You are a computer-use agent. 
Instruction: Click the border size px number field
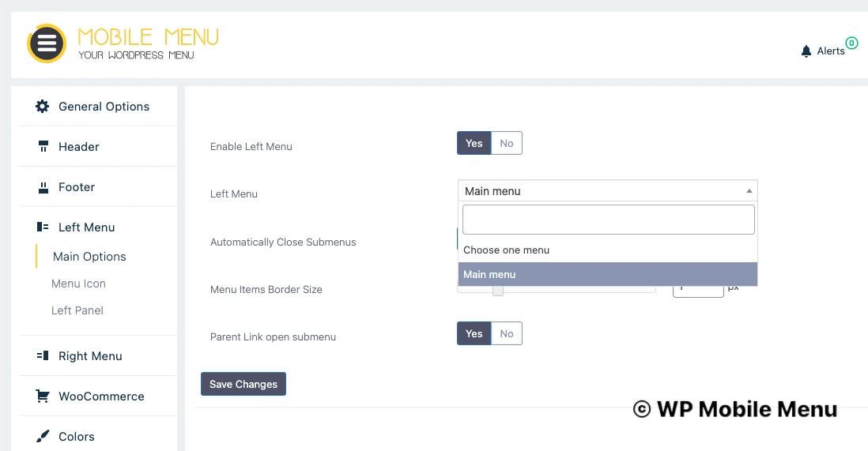698,290
